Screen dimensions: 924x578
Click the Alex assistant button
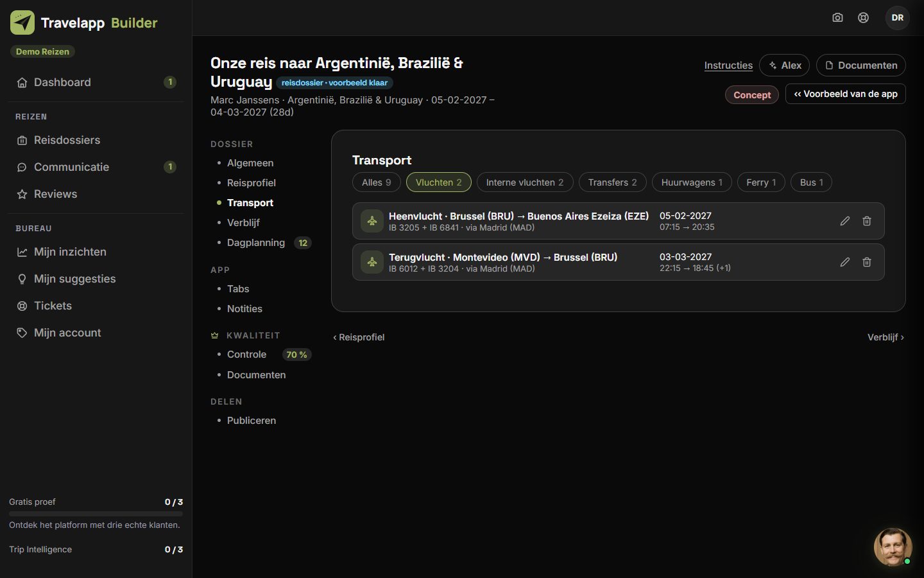tap(784, 66)
